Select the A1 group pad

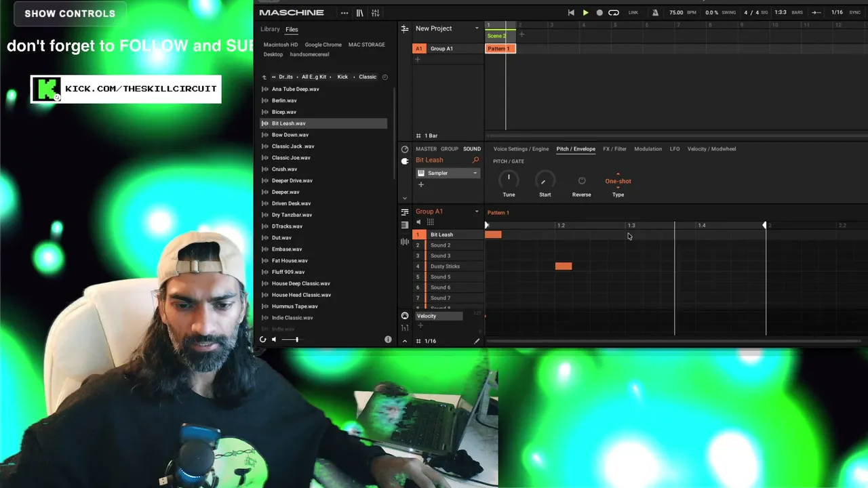[419, 49]
